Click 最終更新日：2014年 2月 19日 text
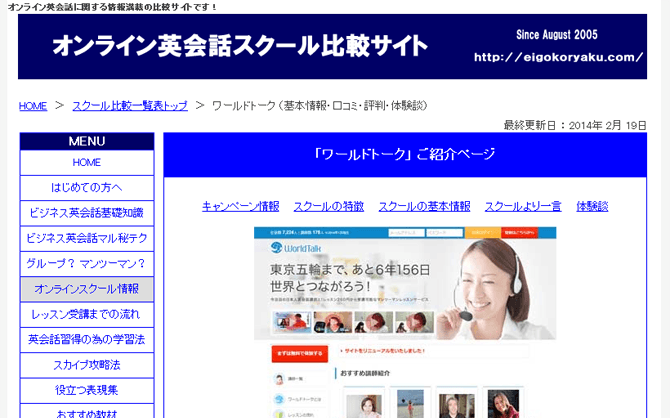The image size is (670, 418). pyautogui.click(x=575, y=125)
